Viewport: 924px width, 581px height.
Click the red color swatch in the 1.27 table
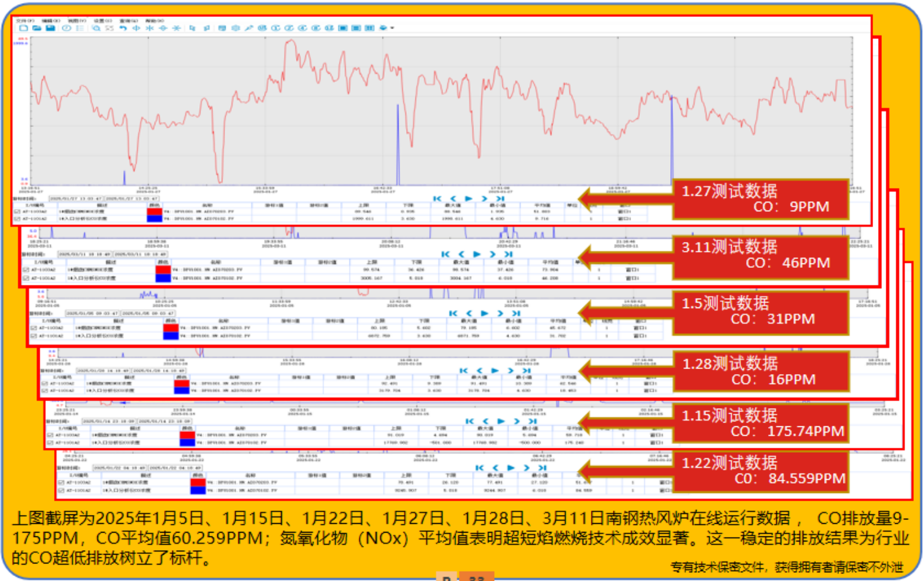pos(154,212)
